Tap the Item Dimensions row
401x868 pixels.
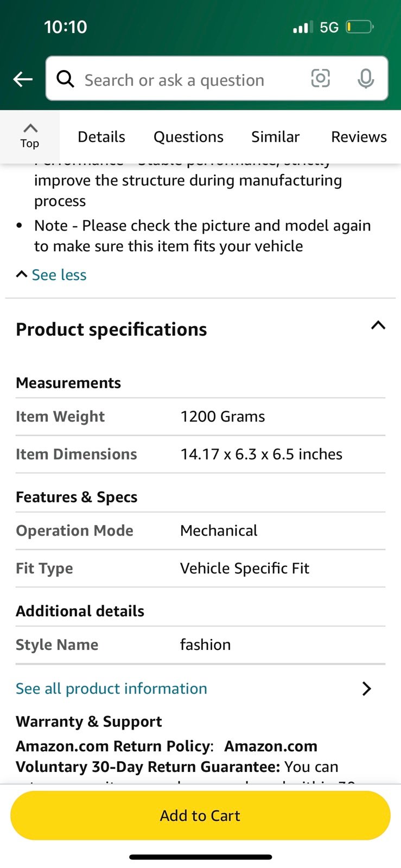pos(200,454)
